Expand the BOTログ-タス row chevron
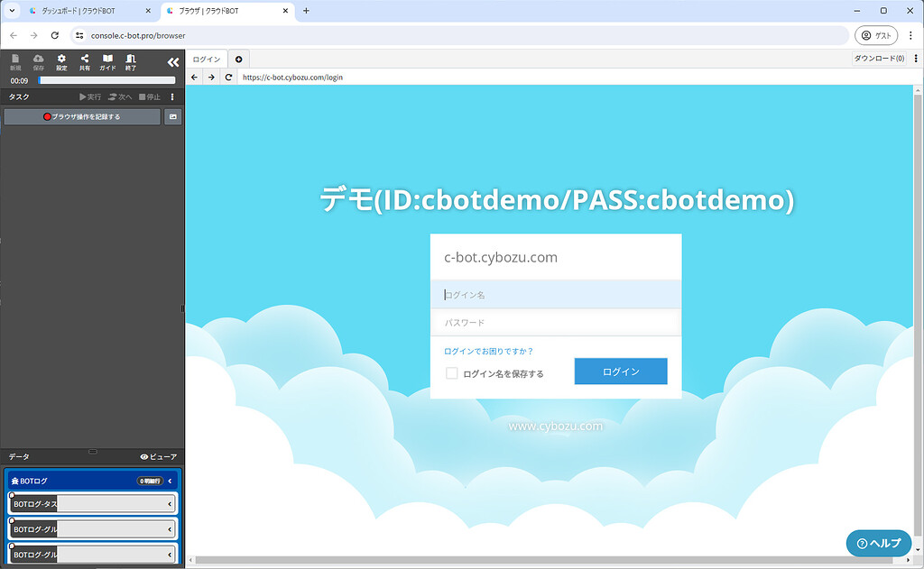The image size is (924, 569). tap(170, 504)
